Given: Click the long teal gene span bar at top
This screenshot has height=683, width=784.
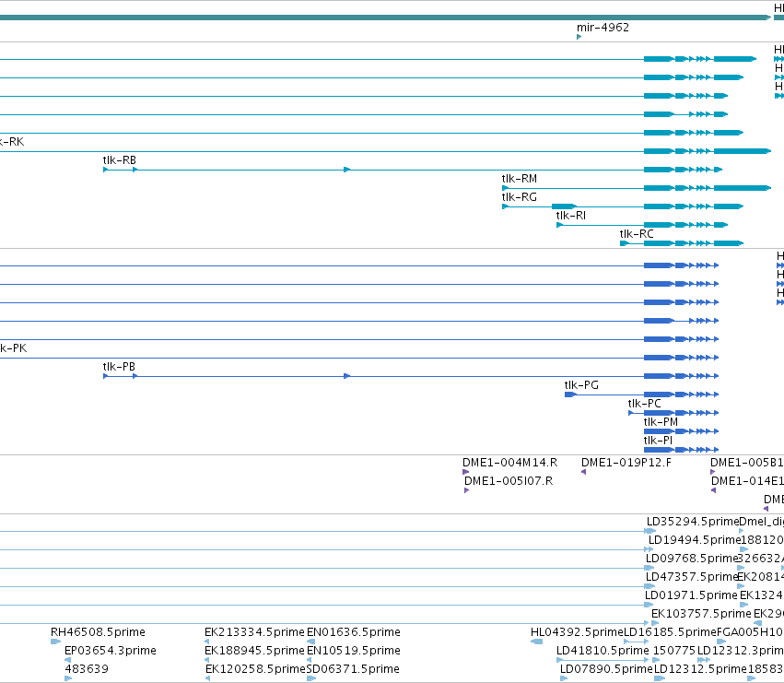Looking at the screenshot, I should click(x=385, y=18).
